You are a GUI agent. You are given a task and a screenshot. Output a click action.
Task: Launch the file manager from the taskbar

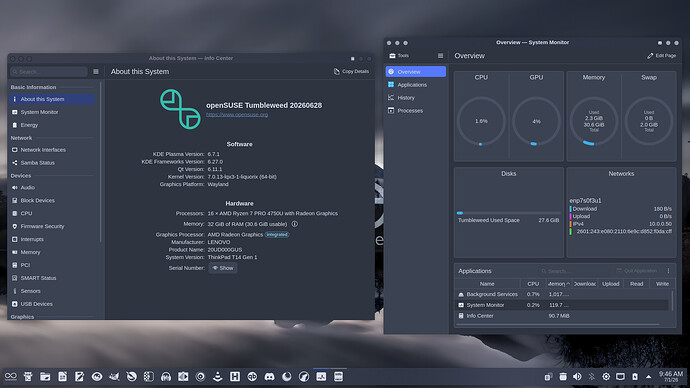tap(45, 377)
